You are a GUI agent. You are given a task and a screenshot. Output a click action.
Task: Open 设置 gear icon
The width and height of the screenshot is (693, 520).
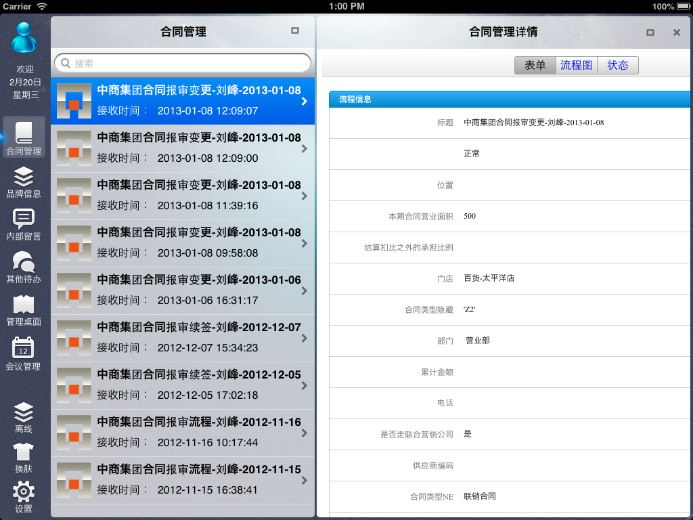pos(24,496)
